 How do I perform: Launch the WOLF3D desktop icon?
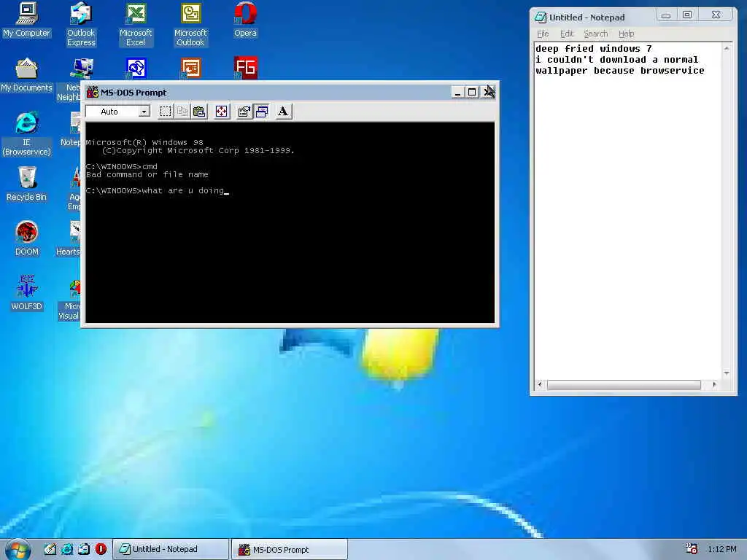click(27, 293)
